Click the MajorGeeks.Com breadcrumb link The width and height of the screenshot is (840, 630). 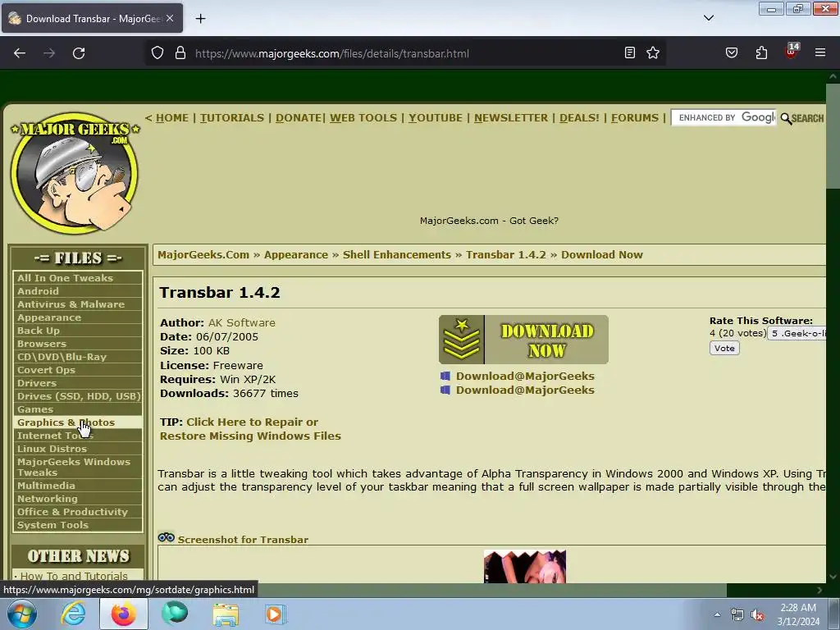click(203, 254)
